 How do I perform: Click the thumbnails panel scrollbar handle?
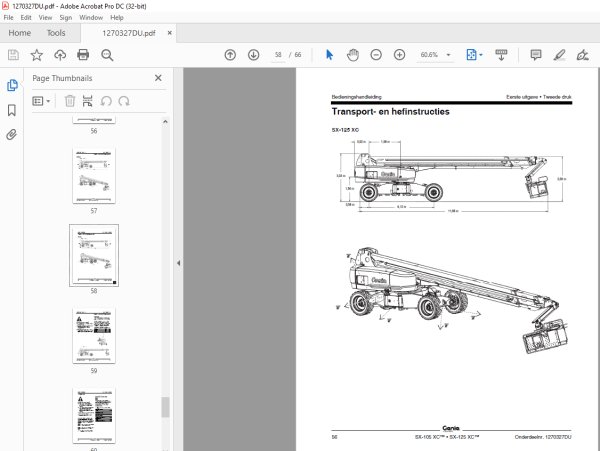click(x=165, y=407)
